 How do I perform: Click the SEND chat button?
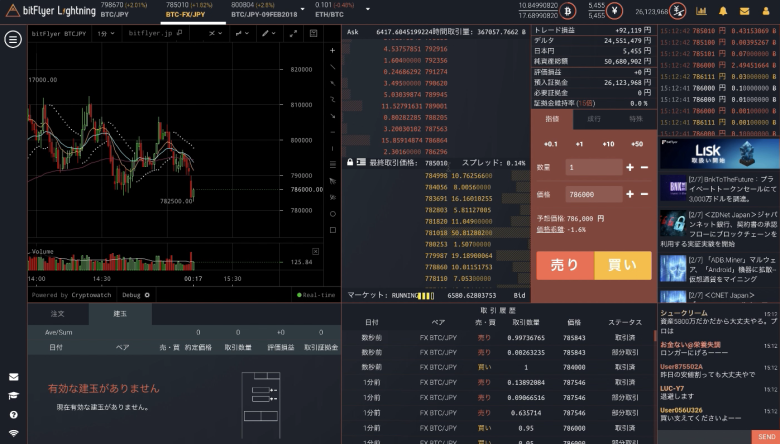(766, 437)
